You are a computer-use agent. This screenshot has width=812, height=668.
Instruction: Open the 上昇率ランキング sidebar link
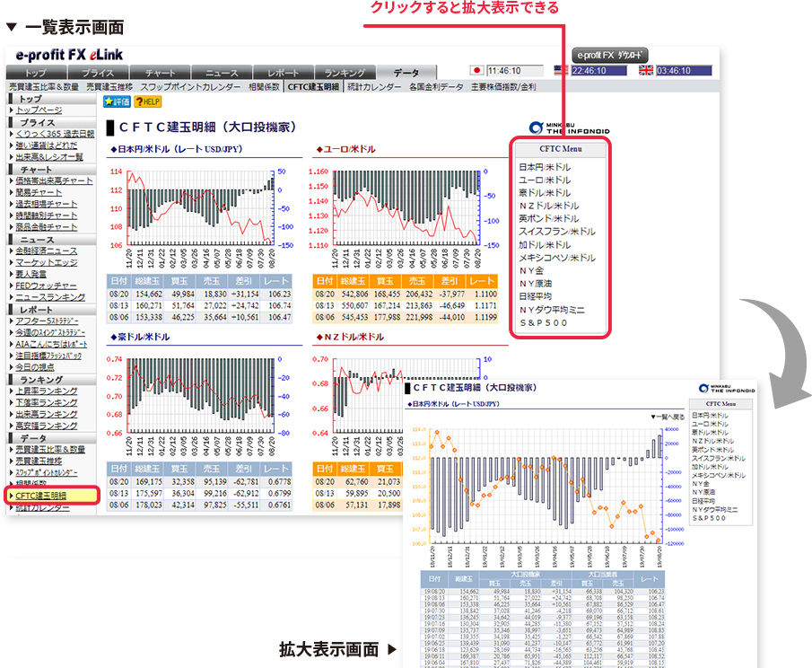(x=47, y=391)
